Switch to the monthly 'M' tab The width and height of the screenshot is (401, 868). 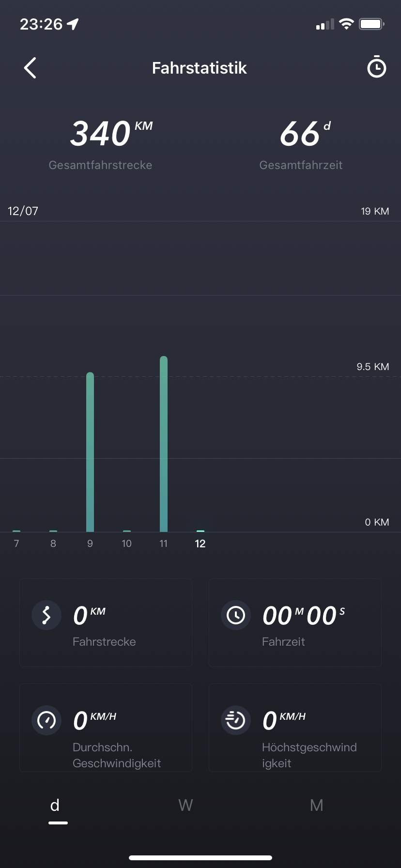(x=316, y=806)
